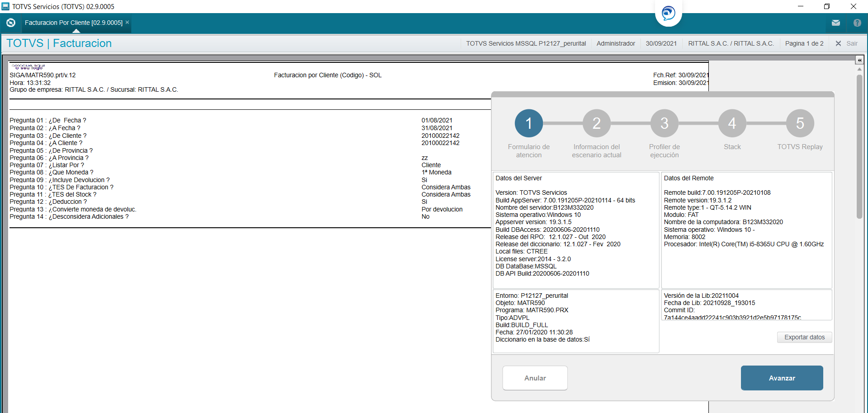Click 'Pregunta 01 : ¿De Fecha ?' row
The height and width of the screenshot is (413, 868).
(48, 120)
